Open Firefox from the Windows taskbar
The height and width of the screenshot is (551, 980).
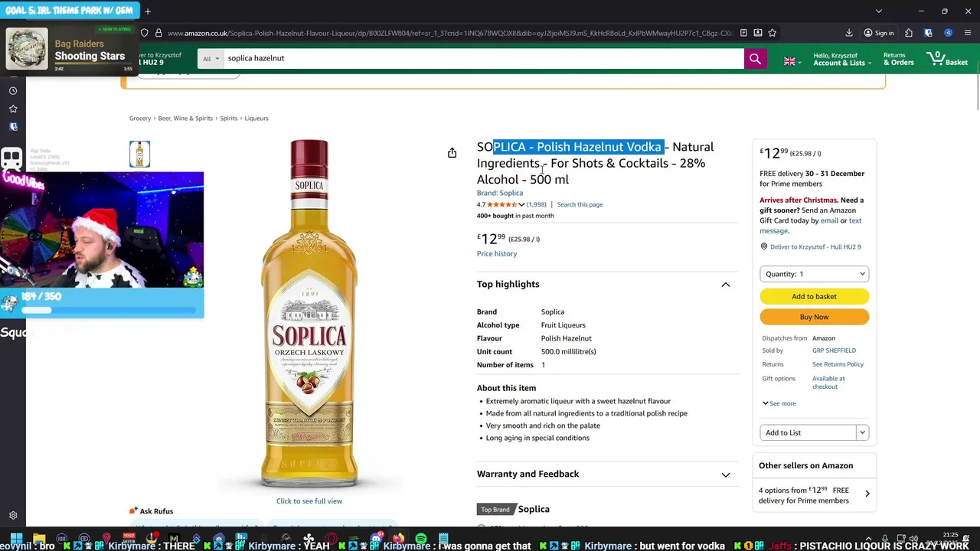coord(398,540)
